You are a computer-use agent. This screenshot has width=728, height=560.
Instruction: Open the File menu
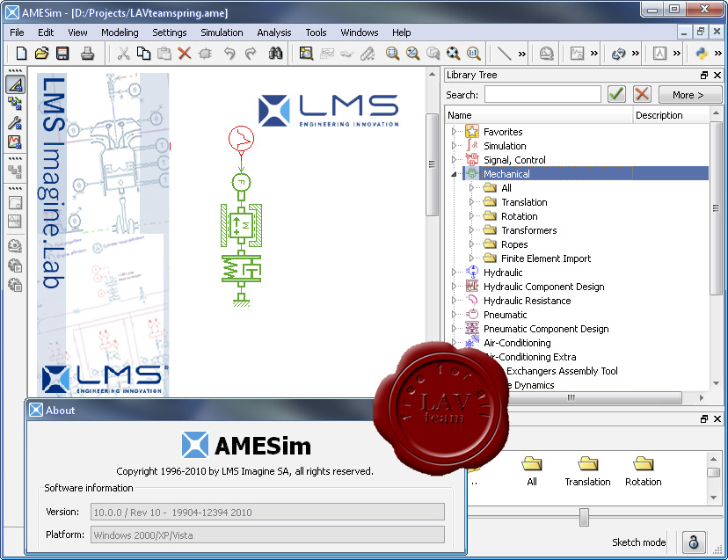[17, 32]
